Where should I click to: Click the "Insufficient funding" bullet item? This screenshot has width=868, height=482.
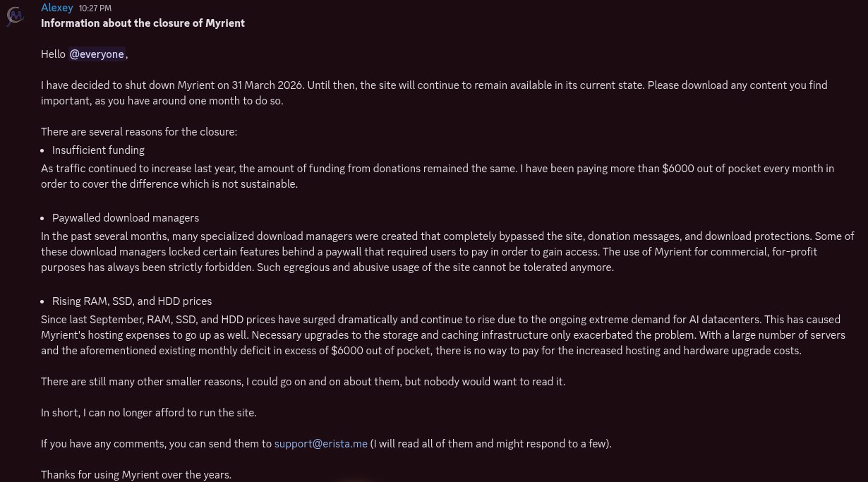pos(98,150)
